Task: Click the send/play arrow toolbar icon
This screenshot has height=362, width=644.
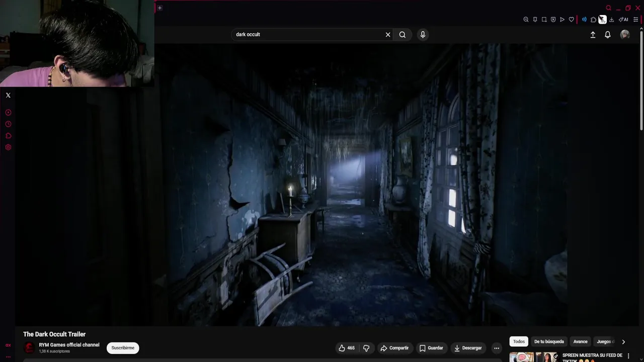Action: (x=562, y=20)
